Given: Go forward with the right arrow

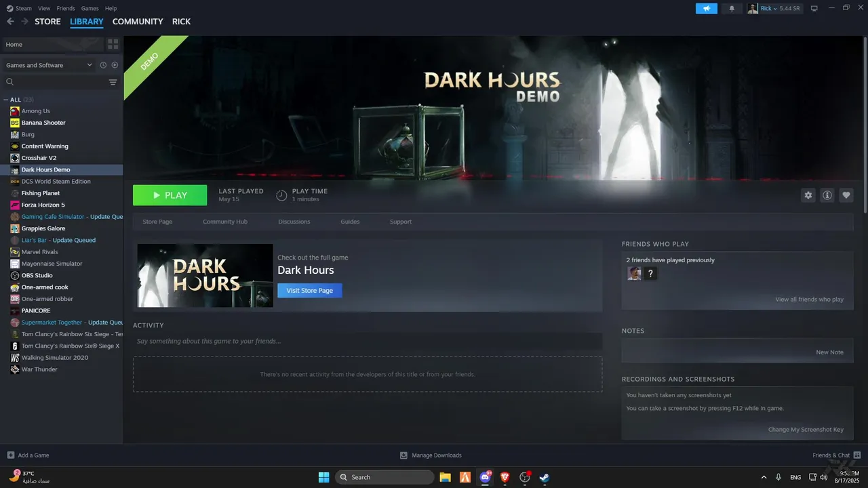Looking at the screenshot, I should coord(24,22).
